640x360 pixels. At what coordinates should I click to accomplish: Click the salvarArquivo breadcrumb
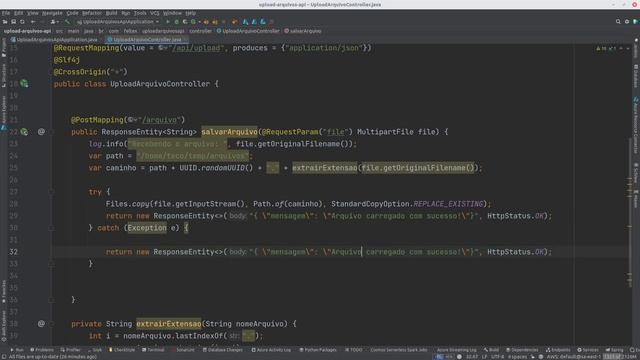303,31
